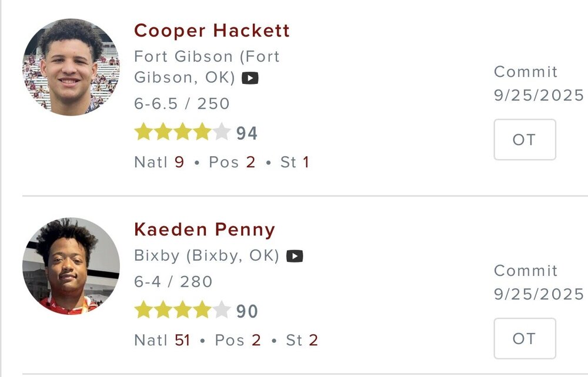Select Kaeden Penny's state rank 2

click(313, 340)
